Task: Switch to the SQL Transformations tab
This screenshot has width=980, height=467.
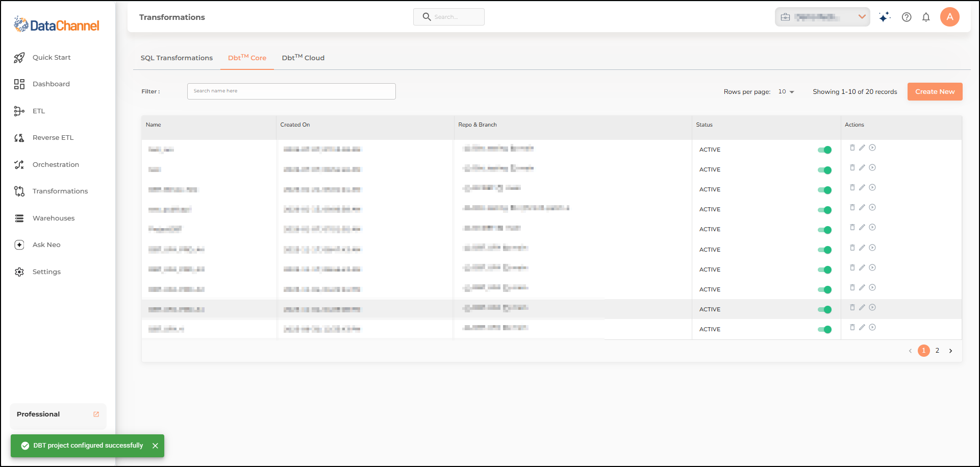Action: coord(177,58)
